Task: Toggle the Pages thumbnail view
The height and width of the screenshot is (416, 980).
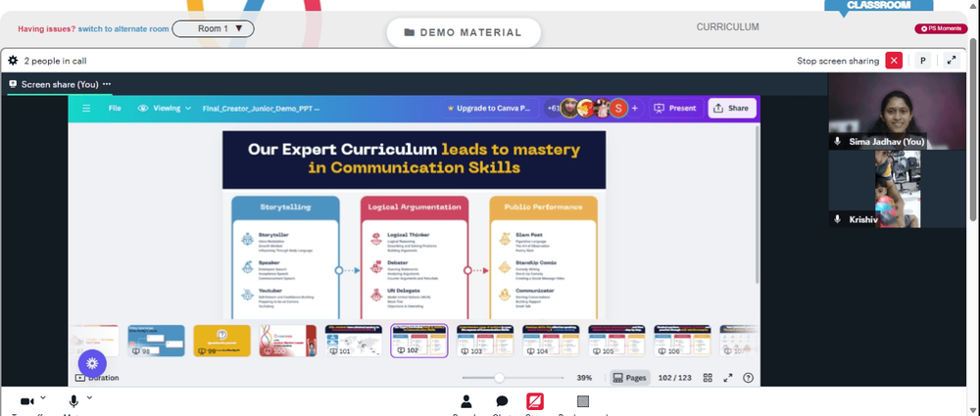Action: [x=629, y=378]
